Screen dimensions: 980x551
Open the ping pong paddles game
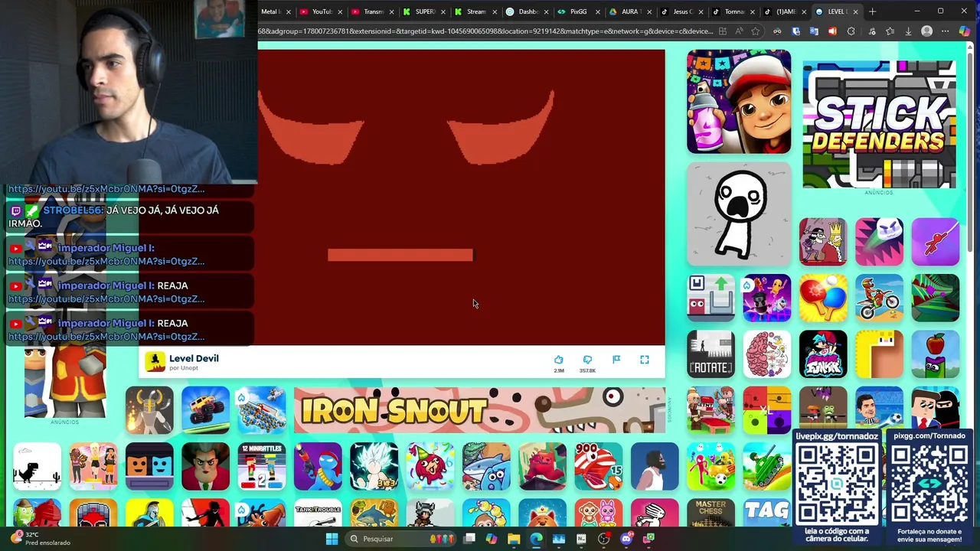[x=823, y=298]
